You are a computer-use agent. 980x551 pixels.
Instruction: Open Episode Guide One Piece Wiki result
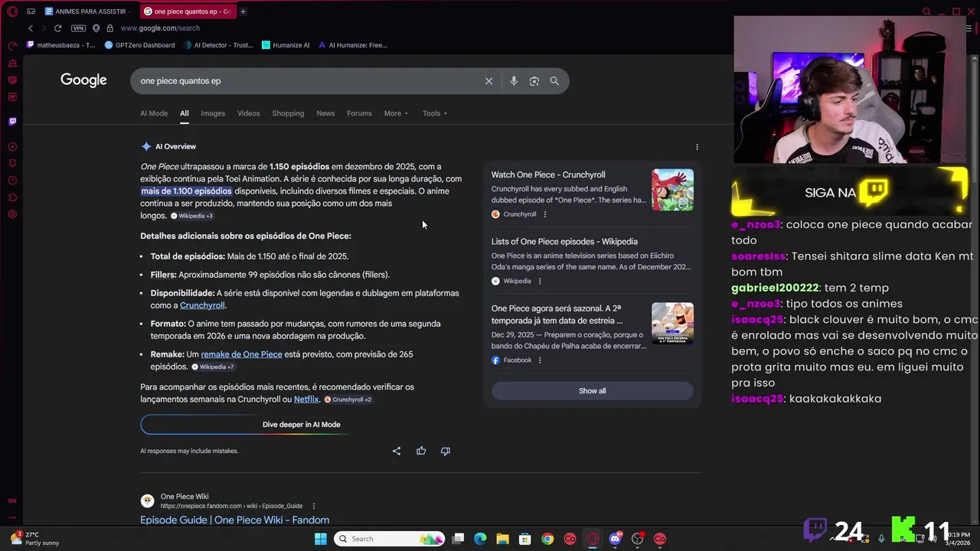click(x=234, y=520)
